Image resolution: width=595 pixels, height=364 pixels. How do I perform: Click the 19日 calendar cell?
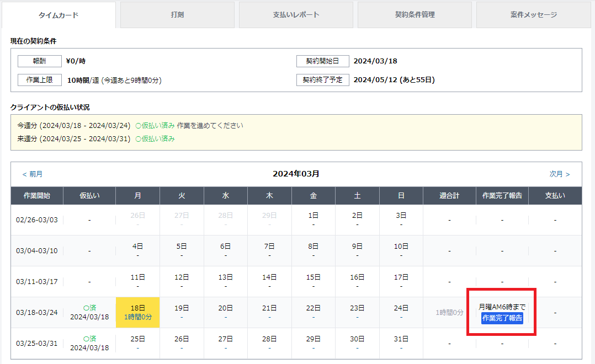(x=182, y=308)
